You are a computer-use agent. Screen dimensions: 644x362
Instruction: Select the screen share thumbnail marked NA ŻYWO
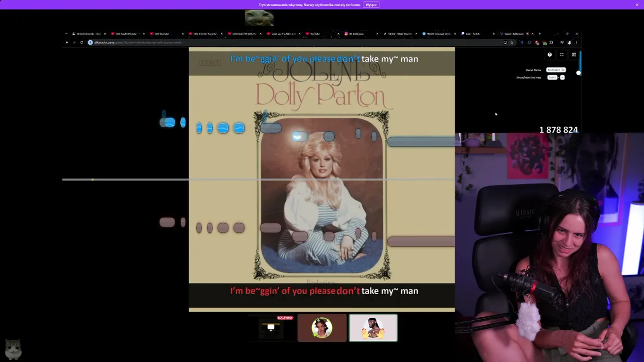tap(271, 328)
